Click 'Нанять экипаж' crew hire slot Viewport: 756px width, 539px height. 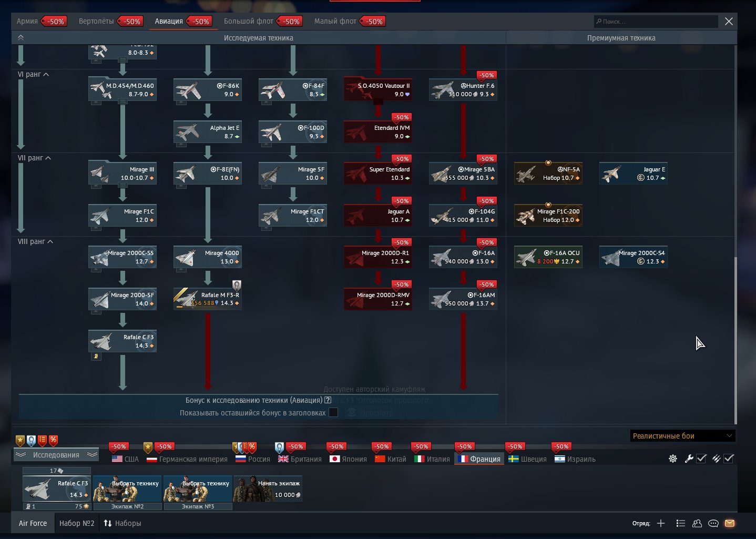pos(268,489)
